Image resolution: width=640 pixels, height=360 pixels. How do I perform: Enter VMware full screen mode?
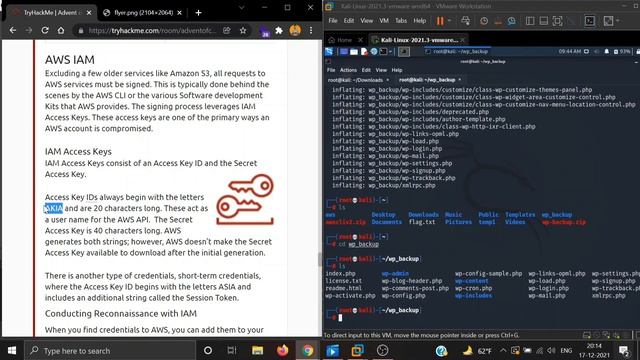click(x=557, y=21)
